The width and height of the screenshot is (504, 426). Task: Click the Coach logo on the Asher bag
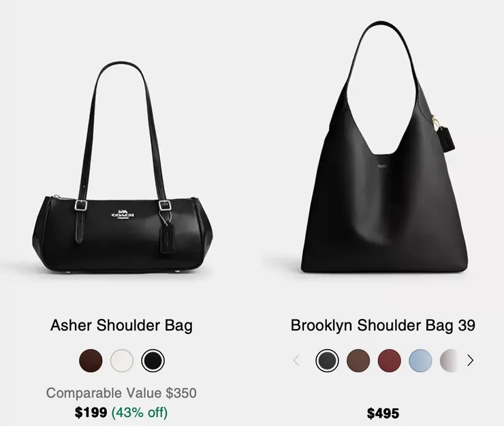(123, 214)
